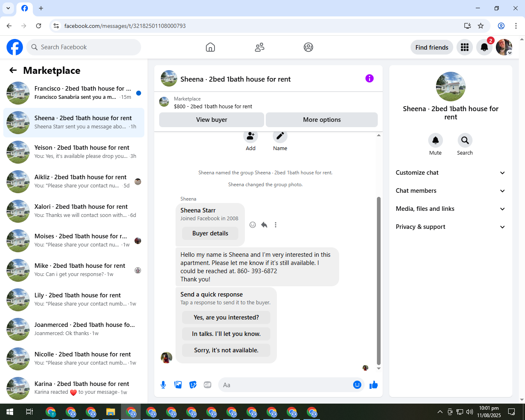
Task: Open Xalori 2bed 1bath conversation
Action: click(x=74, y=211)
